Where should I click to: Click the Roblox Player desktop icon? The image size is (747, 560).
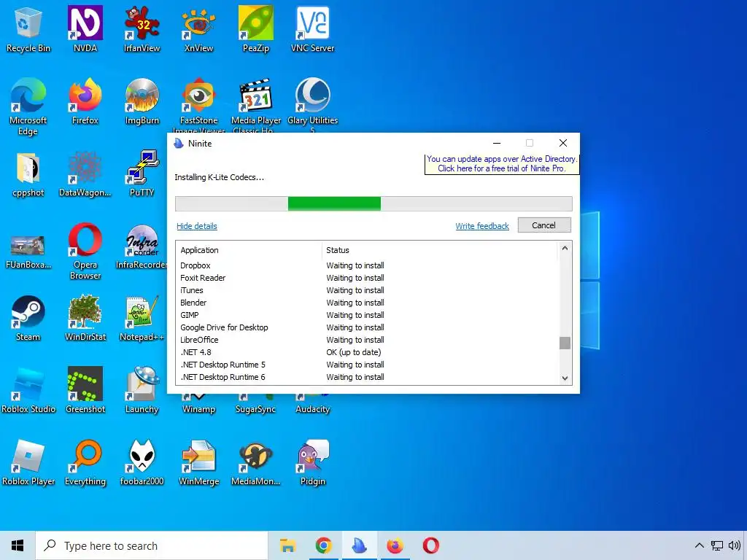[28, 463]
